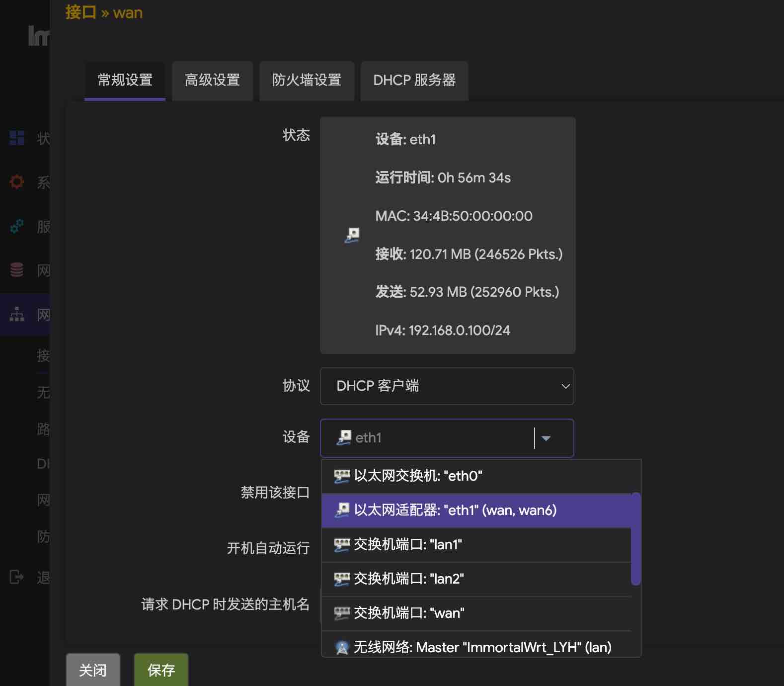Screen dimensions: 784x686
Task: Click the eth1 icon in device field
Action: [x=344, y=438]
